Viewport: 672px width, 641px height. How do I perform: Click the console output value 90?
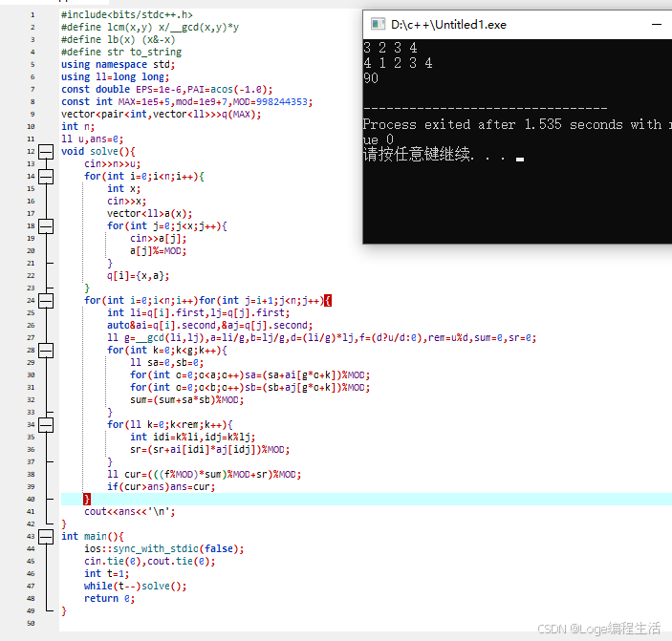[x=371, y=78]
